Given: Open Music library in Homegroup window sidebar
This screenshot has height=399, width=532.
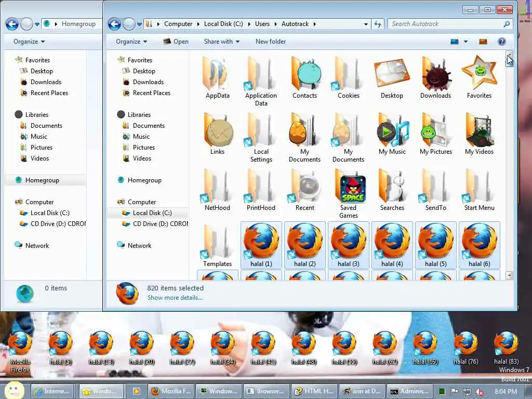Looking at the screenshot, I should [38, 137].
